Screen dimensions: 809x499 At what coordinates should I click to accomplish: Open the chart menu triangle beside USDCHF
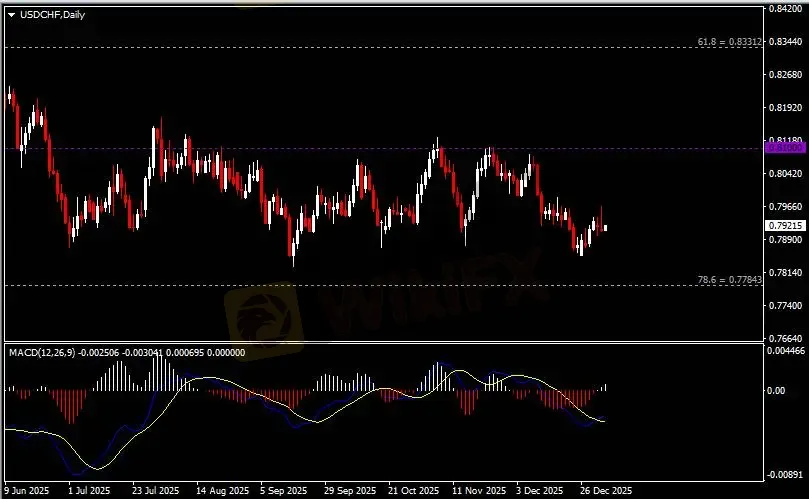coord(11,15)
